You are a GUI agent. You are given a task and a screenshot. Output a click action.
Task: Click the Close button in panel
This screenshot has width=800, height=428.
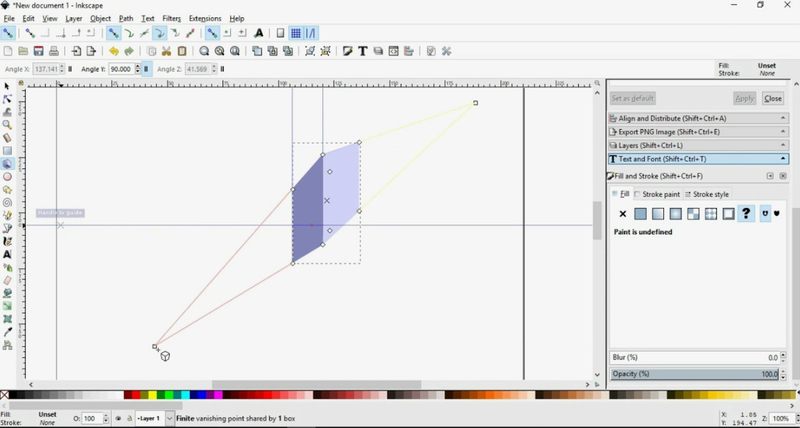pos(772,98)
